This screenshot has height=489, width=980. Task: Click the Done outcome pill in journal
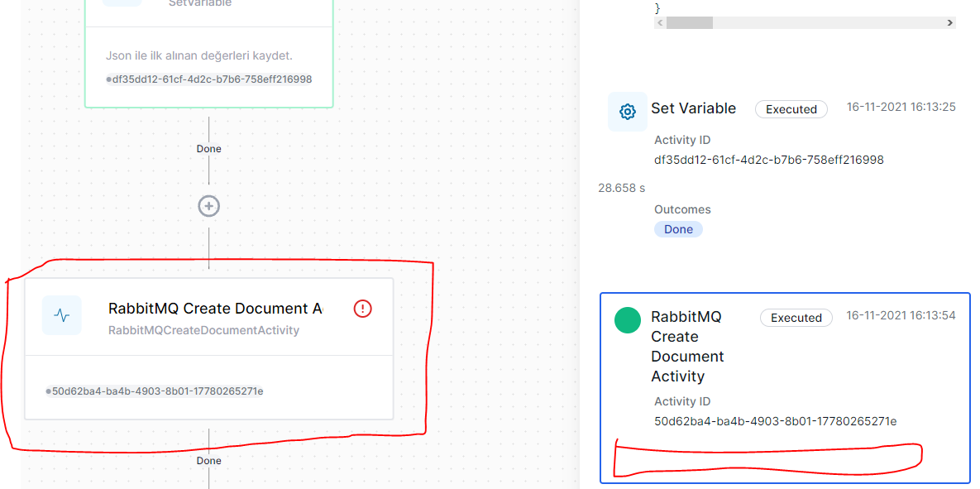679,229
